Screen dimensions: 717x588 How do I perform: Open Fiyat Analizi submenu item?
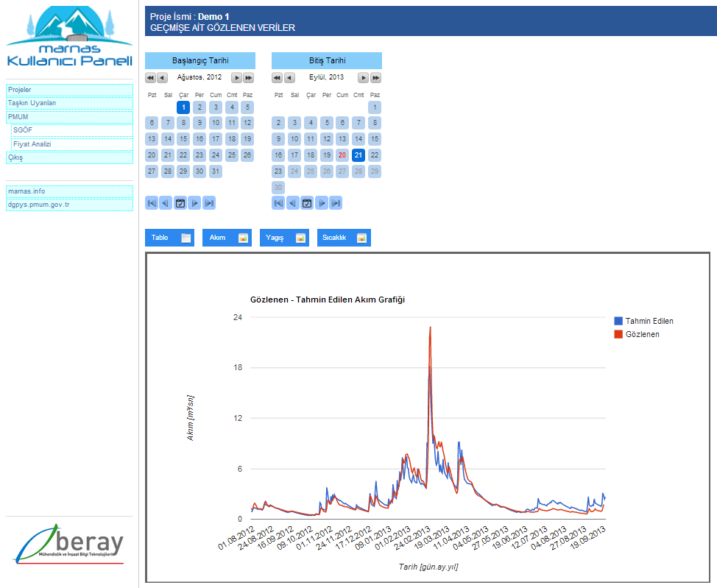[x=72, y=144]
